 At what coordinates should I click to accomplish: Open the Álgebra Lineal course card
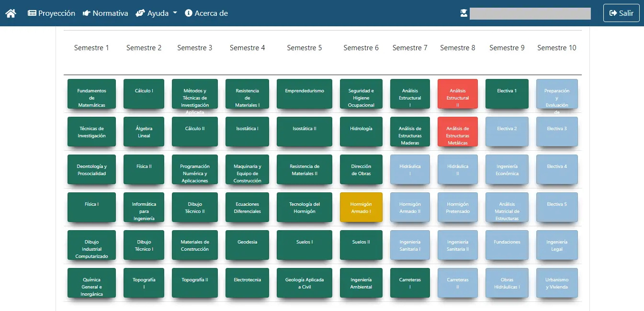pyautogui.click(x=144, y=132)
